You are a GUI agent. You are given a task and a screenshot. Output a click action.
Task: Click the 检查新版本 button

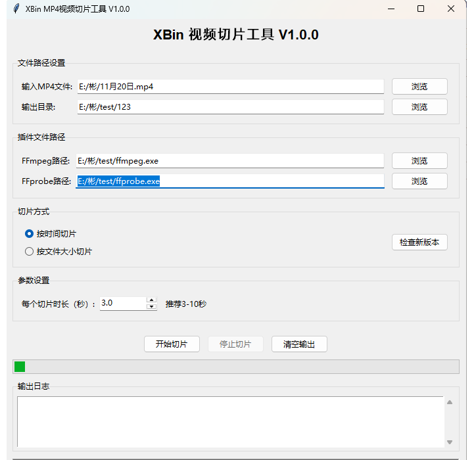pos(419,242)
